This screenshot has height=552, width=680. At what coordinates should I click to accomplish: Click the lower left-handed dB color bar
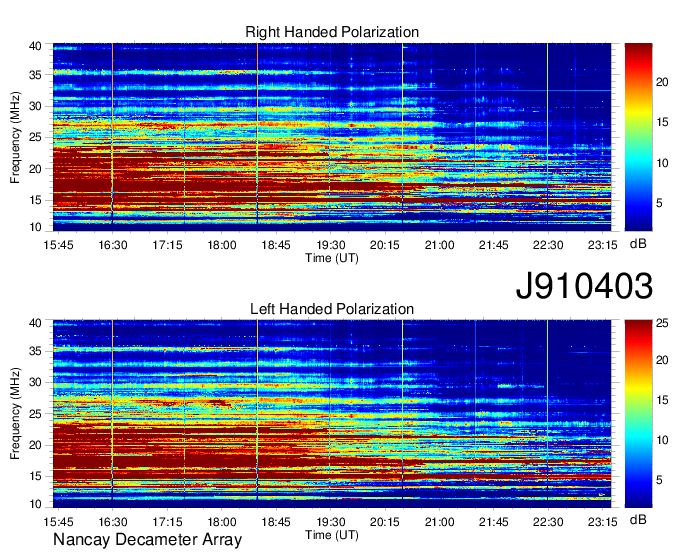pyautogui.click(x=638, y=413)
